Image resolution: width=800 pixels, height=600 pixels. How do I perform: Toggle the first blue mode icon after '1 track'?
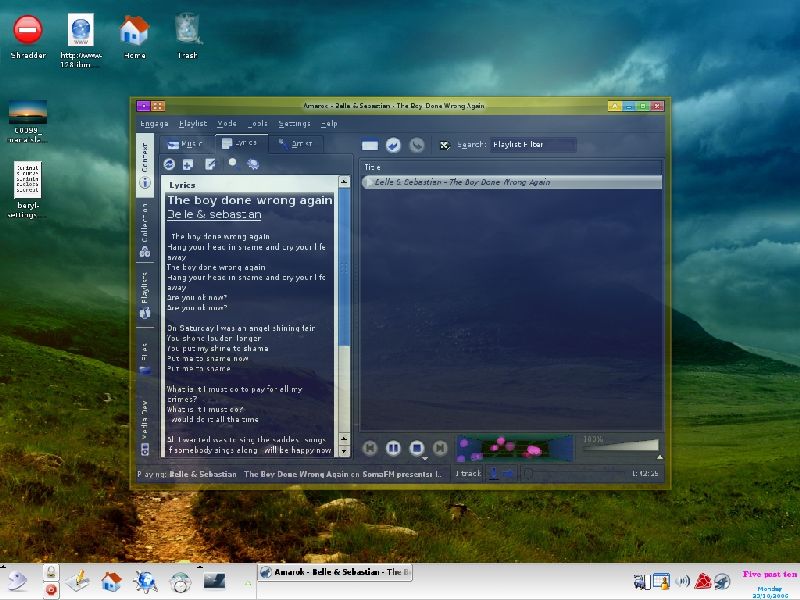(493, 474)
